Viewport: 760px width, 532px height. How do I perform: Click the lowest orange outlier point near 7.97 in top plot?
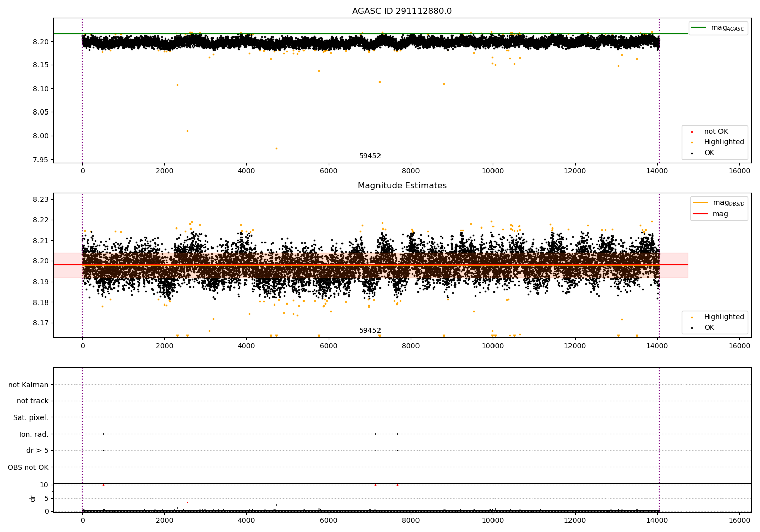click(276, 148)
